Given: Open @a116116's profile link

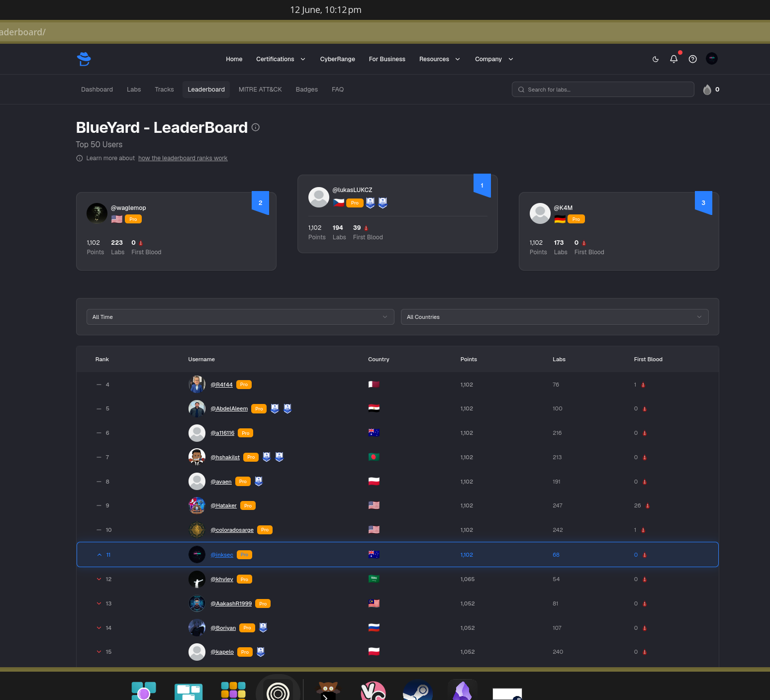Looking at the screenshot, I should 222,433.
